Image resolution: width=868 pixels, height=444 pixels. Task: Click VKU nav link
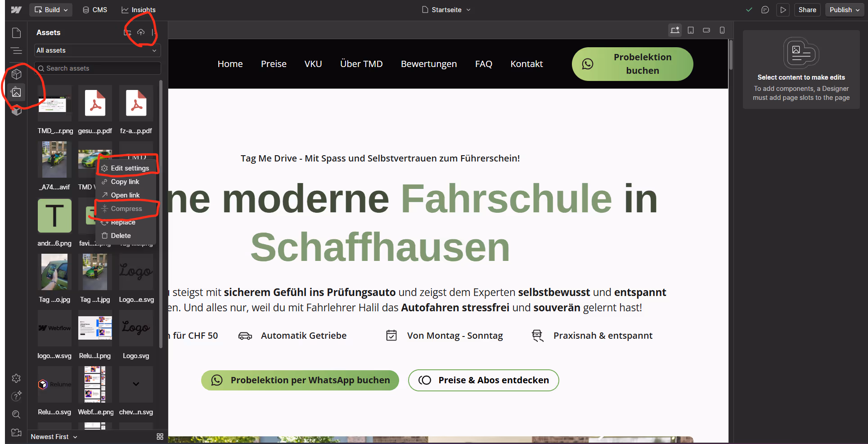[313, 64]
